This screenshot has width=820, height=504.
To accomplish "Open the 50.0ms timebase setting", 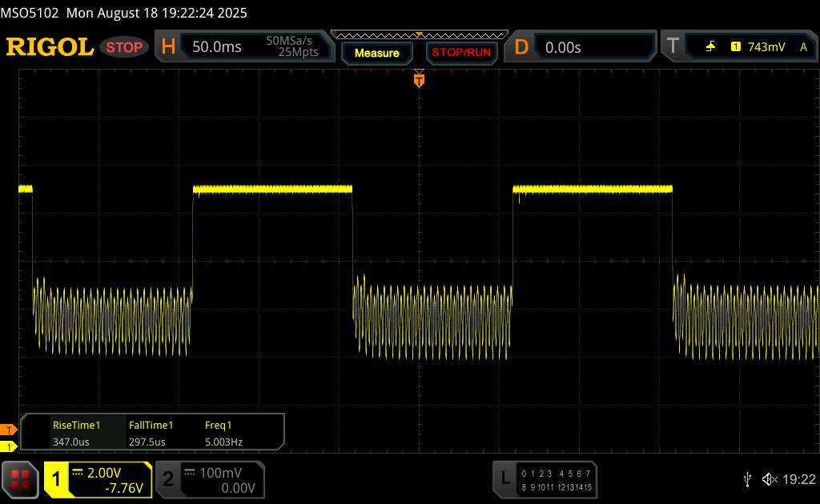I will [217, 47].
